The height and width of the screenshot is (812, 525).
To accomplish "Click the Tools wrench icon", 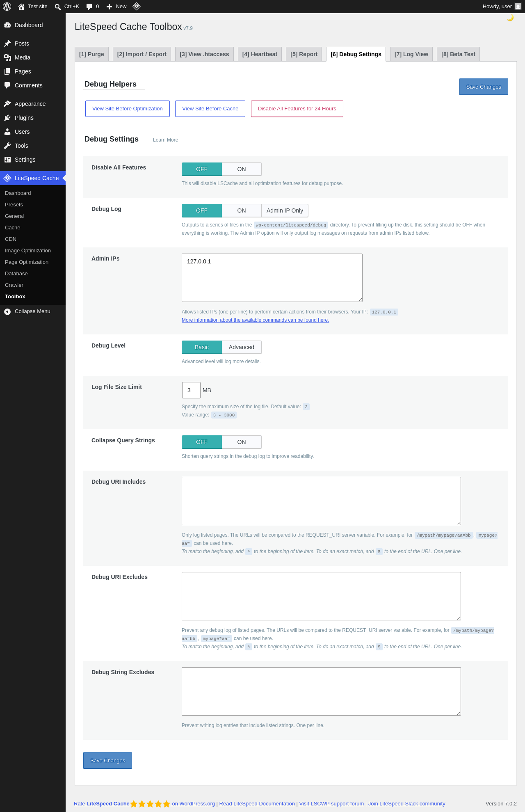I will pos(7,146).
